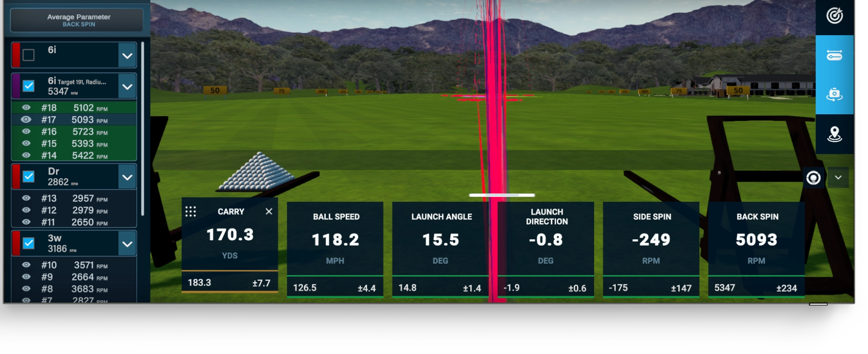Uncheck the 3w club checkbox
The width and height of the screenshot is (868, 354).
[28, 243]
